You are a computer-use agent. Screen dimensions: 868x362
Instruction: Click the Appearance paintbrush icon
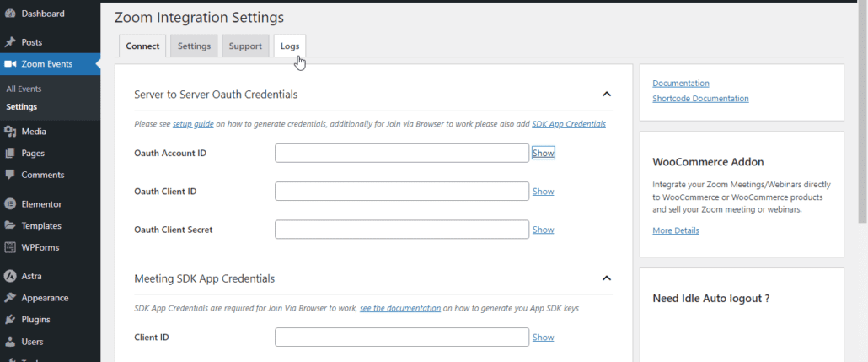tap(9, 298)
